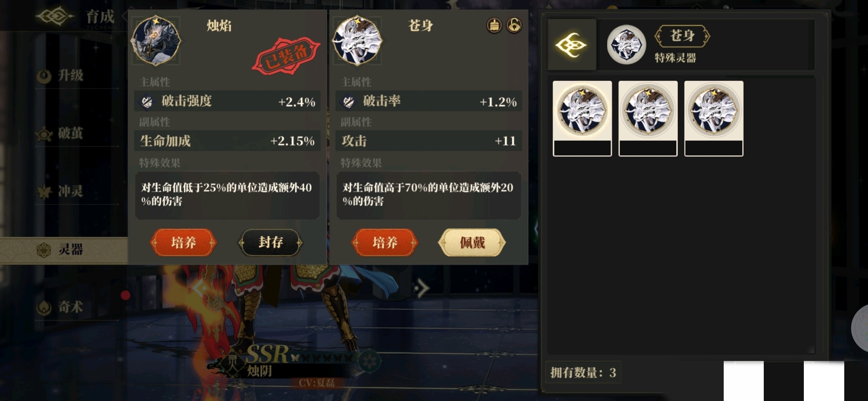
Task: Click the round 苍身 icon in panel header
Action: pos(626,45)
